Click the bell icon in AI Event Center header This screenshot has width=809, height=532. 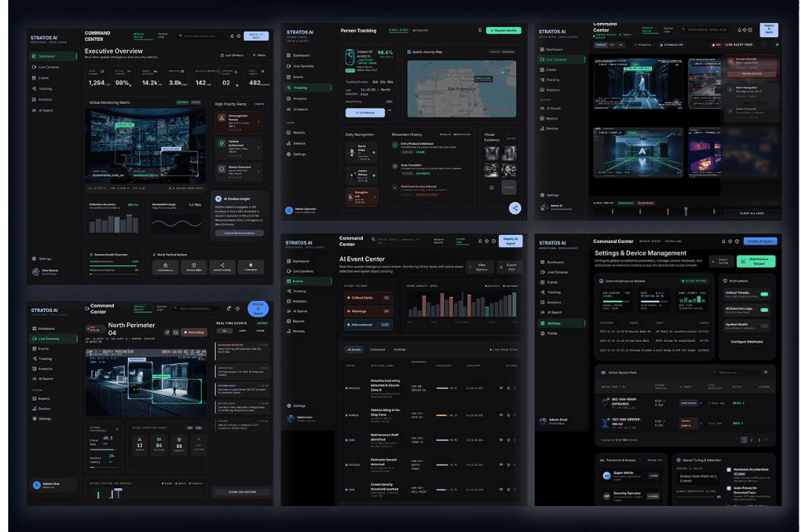pos(480,241)
